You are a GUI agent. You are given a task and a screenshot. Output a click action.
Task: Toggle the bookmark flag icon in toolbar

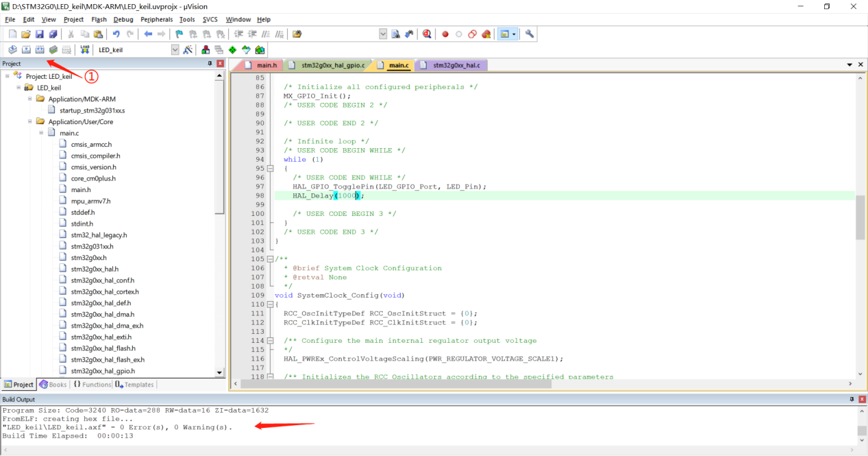click(x=179, y=34)
